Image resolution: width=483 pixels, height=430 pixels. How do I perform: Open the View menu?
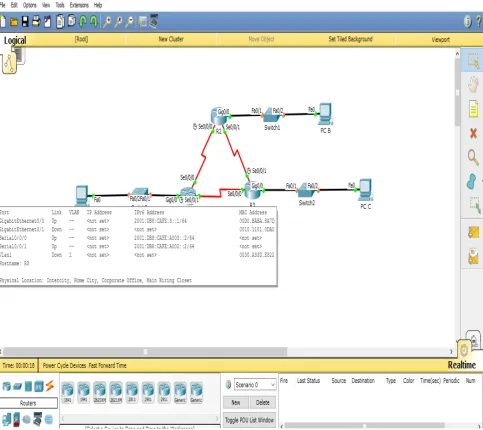point(46,5)
